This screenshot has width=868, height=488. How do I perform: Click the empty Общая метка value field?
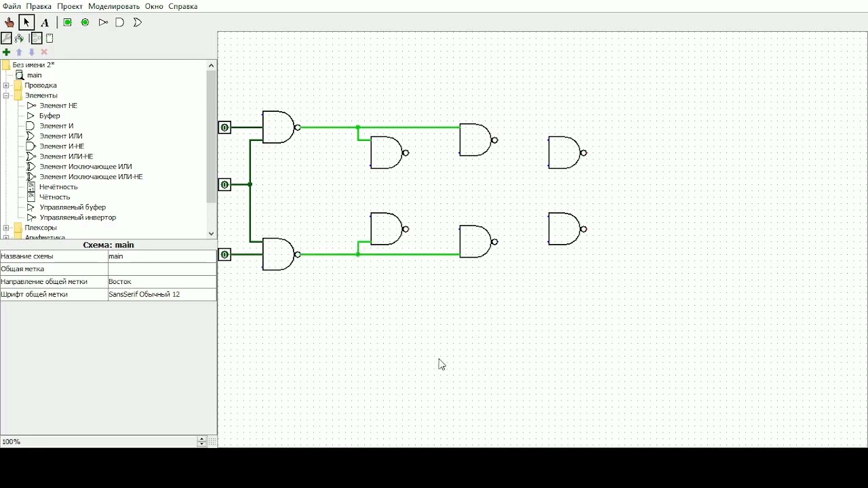[162, 269]
